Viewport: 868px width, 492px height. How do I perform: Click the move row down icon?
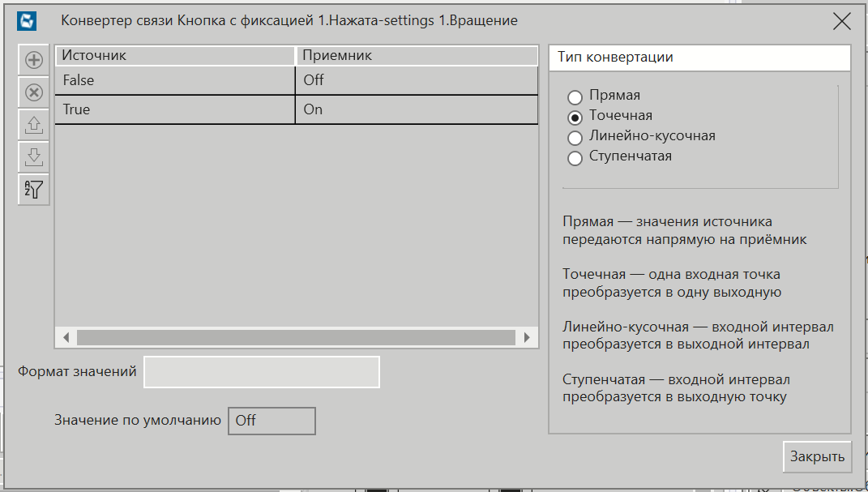pyautogui.click(x=34, y=157)
